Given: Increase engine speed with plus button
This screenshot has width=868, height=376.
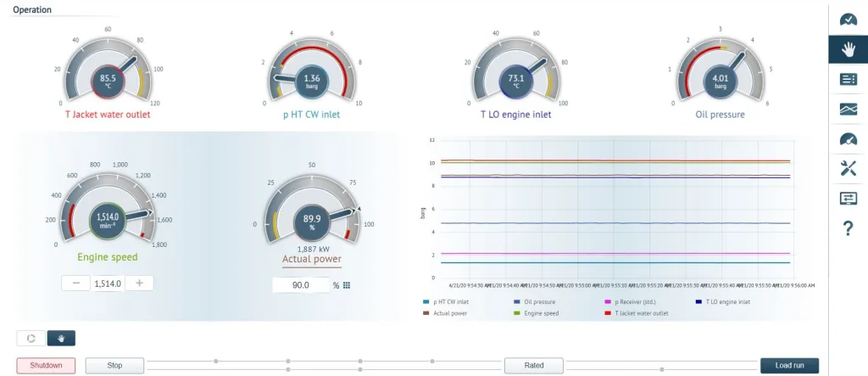Looking at the screenshot, I should tap(139, 283).
